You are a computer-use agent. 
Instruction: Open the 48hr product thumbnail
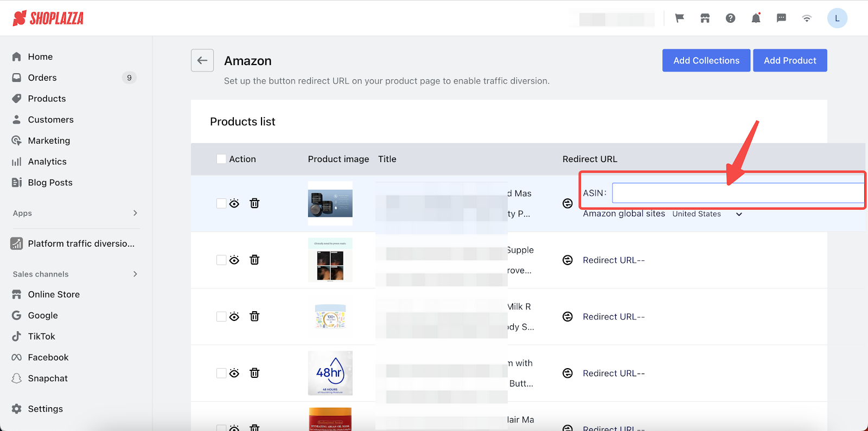pyautogui.click(x=330, y=373)
